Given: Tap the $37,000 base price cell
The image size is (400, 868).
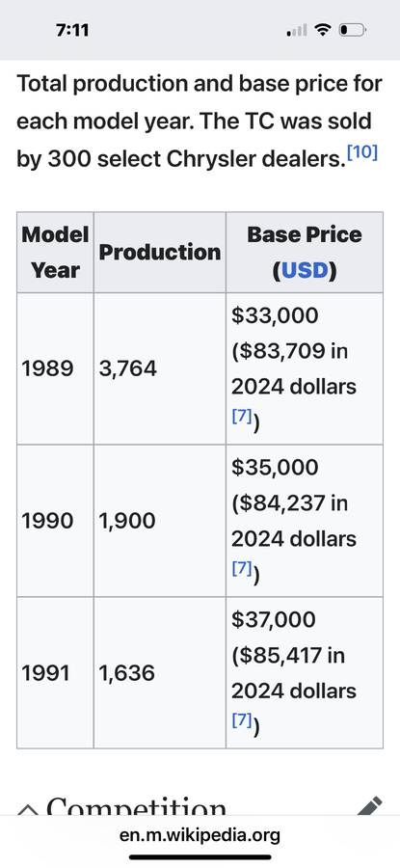Looking at the screenshot, I should tap(305, 672).
